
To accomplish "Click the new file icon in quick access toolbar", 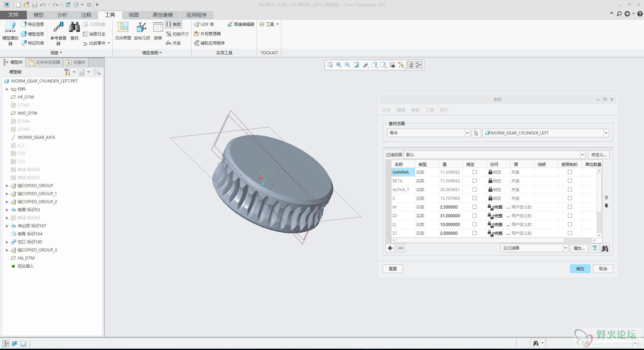I will coord(18,5).
